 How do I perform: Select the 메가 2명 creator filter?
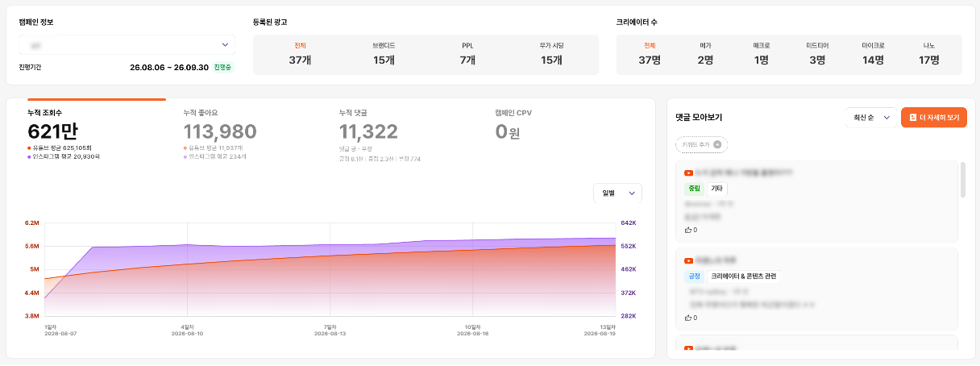705,54
